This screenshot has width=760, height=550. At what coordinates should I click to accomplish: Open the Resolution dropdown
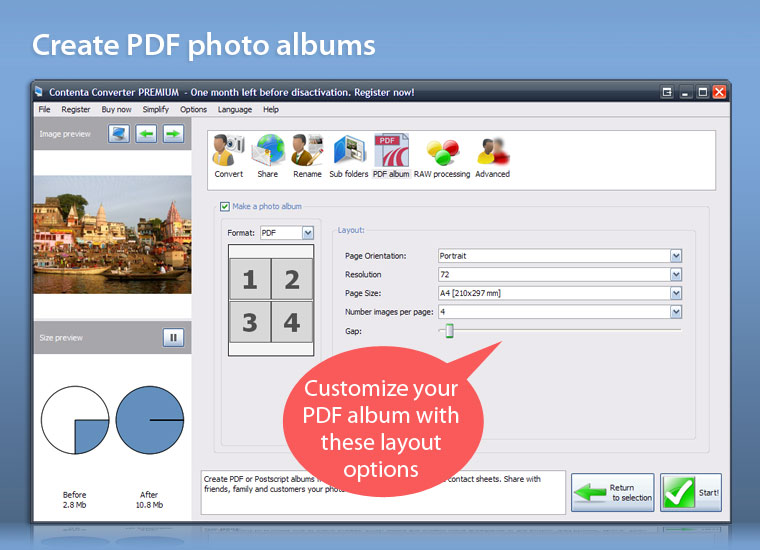[x=676, y=275]
